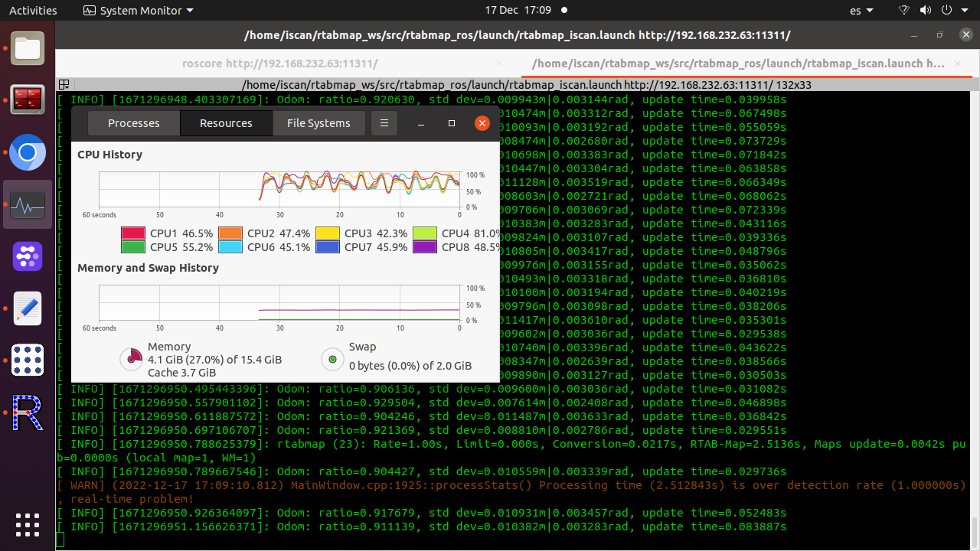The image size is (980, 551).
Task: Switch to the File Systems tab
Action: 318,123
